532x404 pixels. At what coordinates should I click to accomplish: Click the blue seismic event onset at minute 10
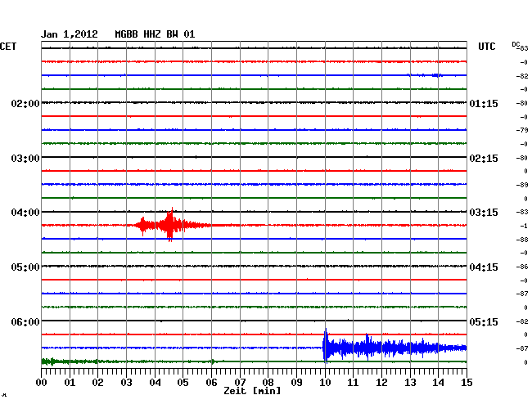coord(326,346)
